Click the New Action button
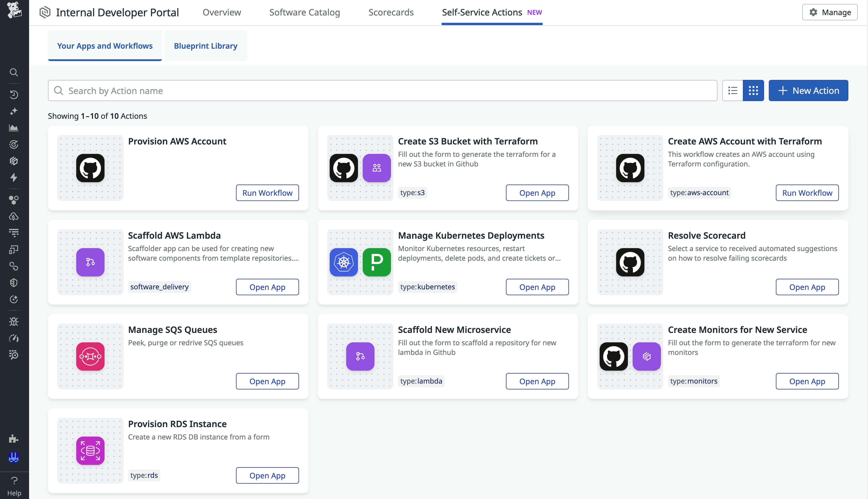 pyautogui.click(x=808, y=90)
